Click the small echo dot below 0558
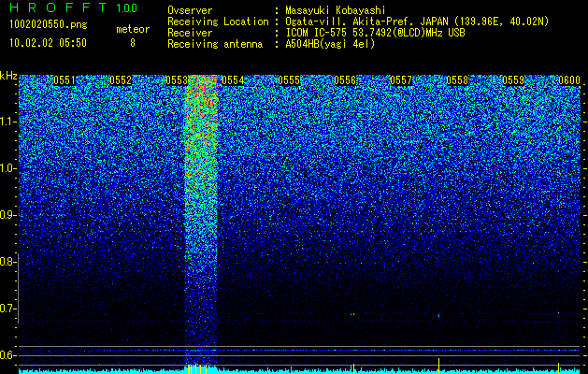This screenshot has width=588, height=374. pos(438,315)
